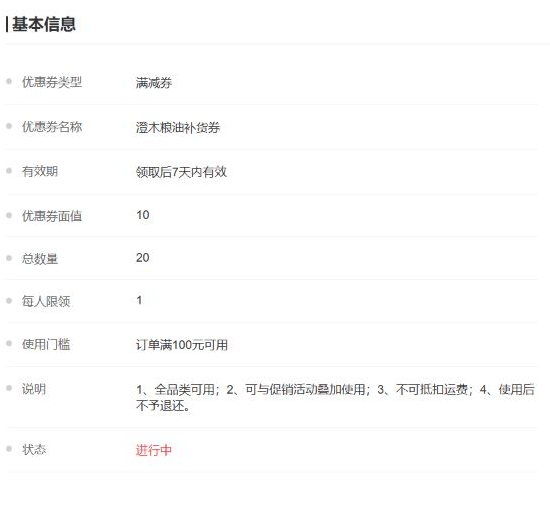Click the 使用门槛 field label

coord(46,344)
